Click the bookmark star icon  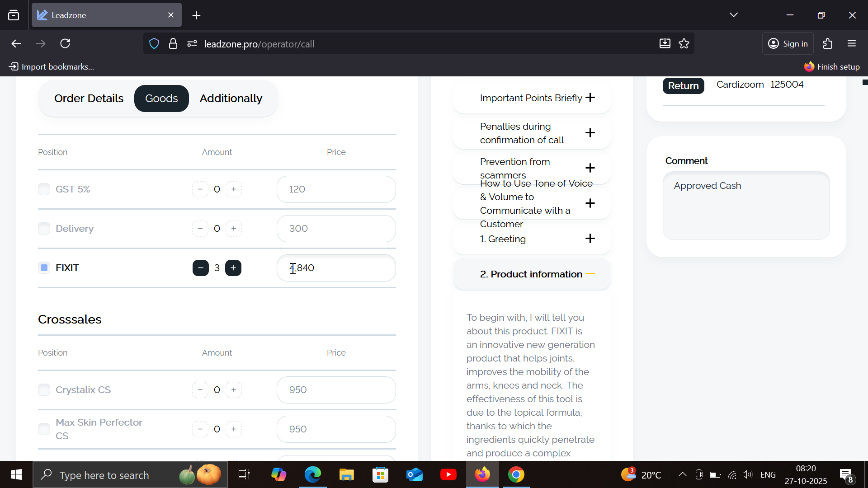[684, 44]
